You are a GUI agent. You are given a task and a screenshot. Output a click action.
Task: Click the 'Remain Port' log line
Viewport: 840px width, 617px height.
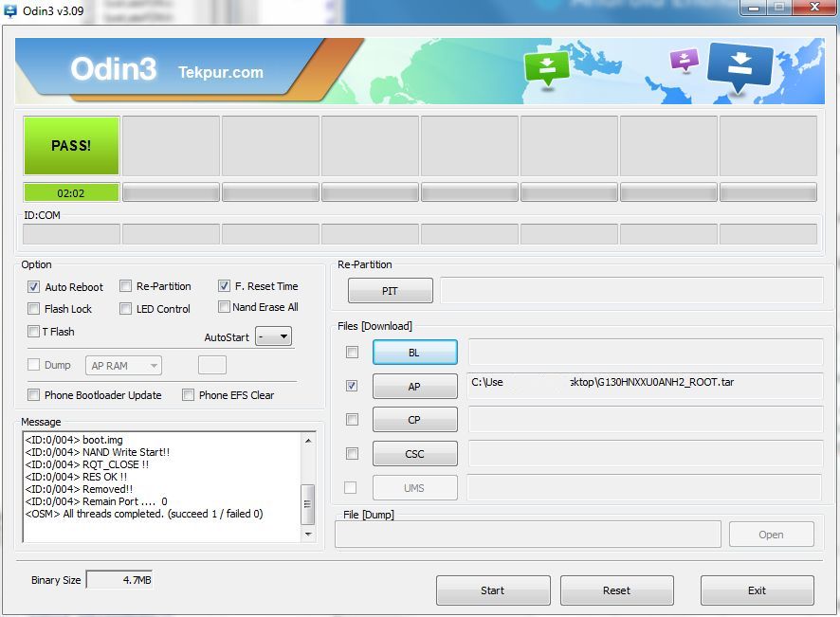97,501
